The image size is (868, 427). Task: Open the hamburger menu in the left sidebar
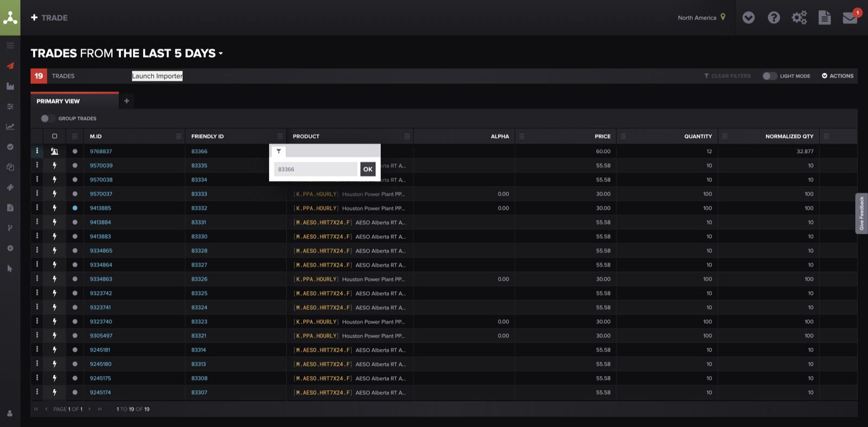point(10,46)
